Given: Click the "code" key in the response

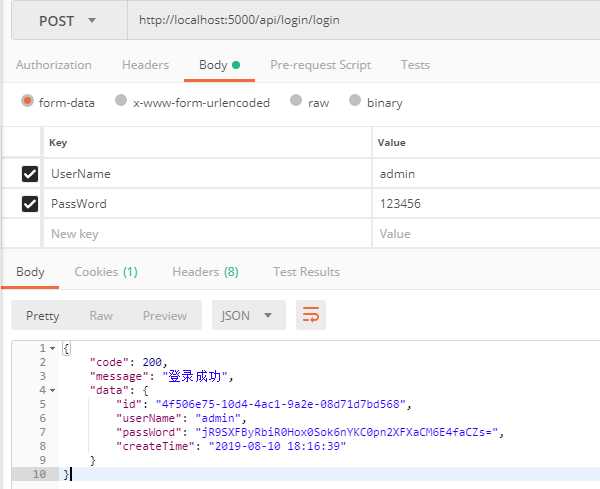Looking at the screenshot, I should [x=109, y=362].
